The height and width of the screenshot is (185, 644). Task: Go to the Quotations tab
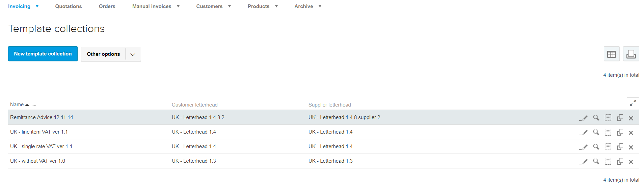click(69, 6)
